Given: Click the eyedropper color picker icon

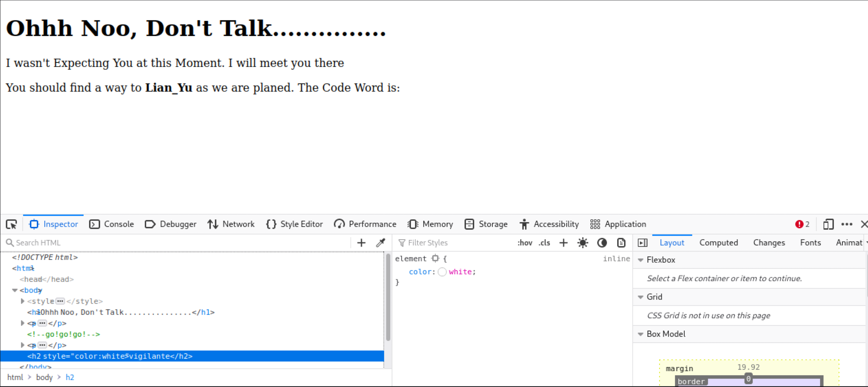Looking at the screenshot, I should click(x=381, y=243).
